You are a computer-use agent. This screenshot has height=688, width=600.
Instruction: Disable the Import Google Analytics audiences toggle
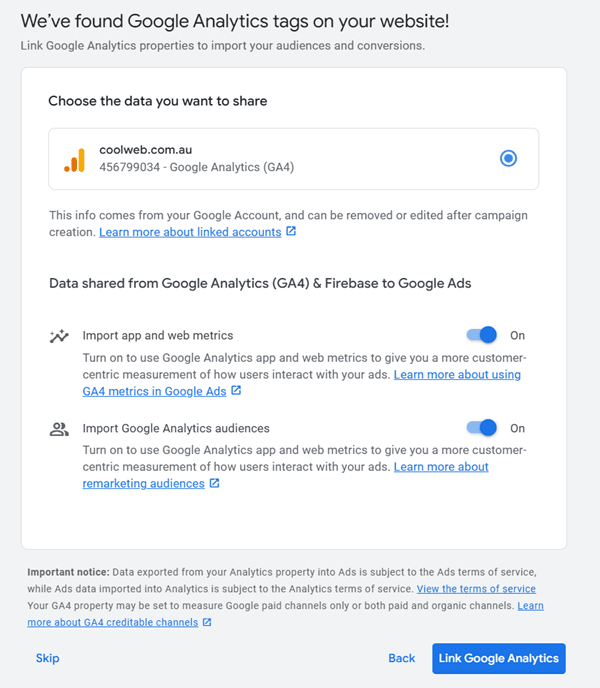[x=482, y=428]
